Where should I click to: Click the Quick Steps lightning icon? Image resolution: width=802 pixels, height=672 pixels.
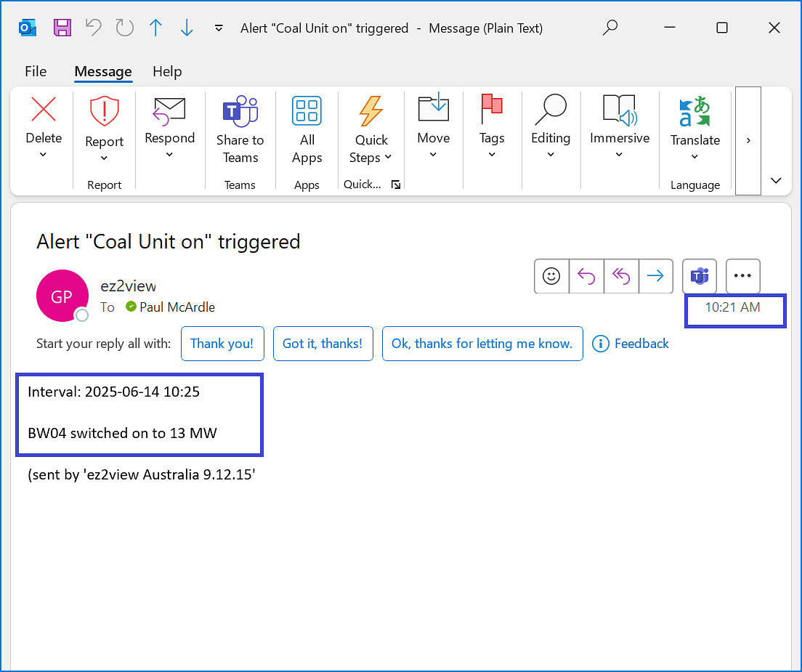[x=370, y=111]
